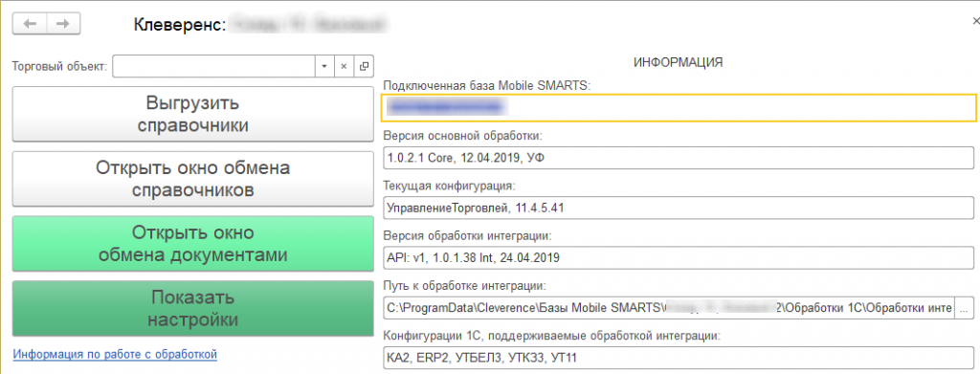Browse integration path with the ellipsis button
Image resolution: width=980 pixels, height=374 pixels.
point(965,308)
